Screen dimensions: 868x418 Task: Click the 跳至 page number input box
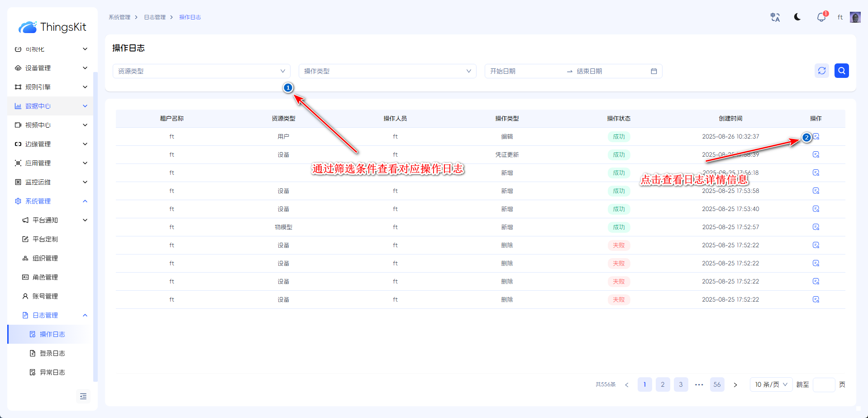(824, 384)
